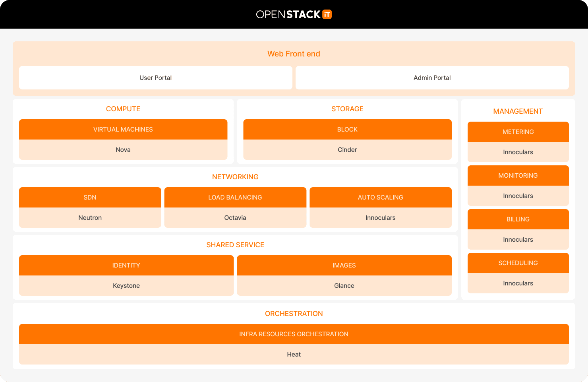Select the Block storage header
The height and width of the screenshot is (382, 588).
click(347, 130)
